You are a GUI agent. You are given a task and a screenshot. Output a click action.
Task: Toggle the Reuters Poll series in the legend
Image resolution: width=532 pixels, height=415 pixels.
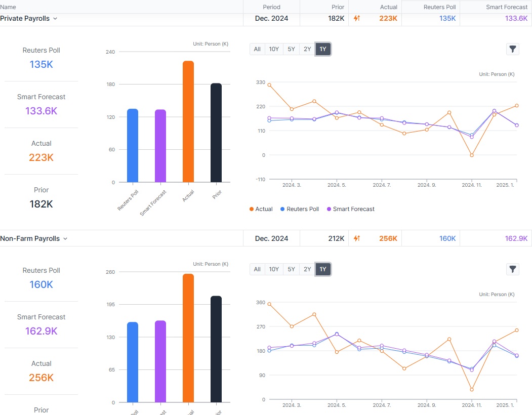point(299,209)
